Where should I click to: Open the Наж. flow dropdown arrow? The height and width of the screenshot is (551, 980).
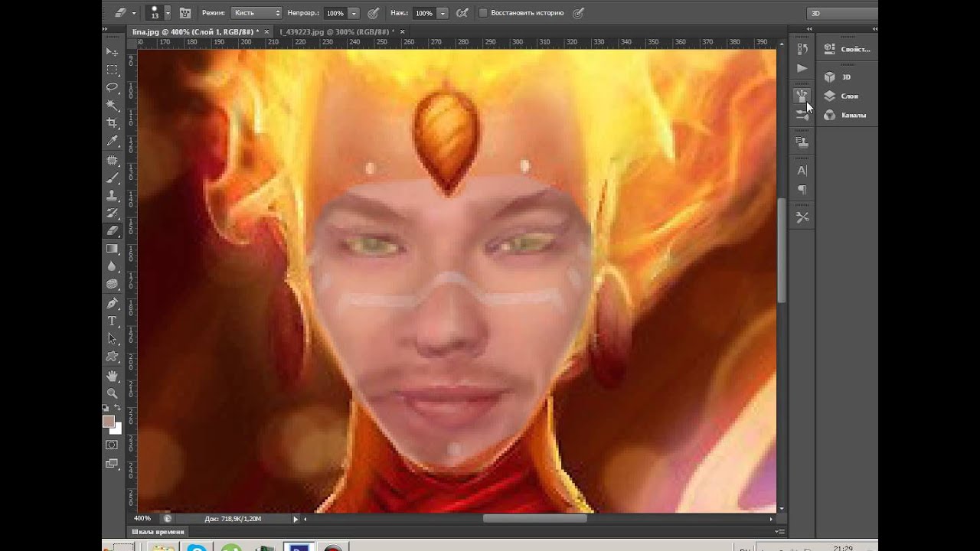tap(442, 13)
